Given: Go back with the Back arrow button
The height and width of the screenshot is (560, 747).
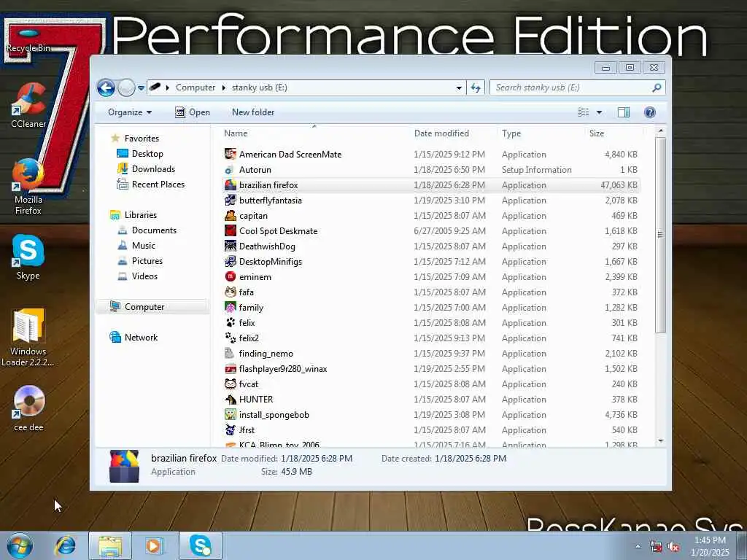Looking at the screenshot, I should pyautogui.click(x=106, y=87).
